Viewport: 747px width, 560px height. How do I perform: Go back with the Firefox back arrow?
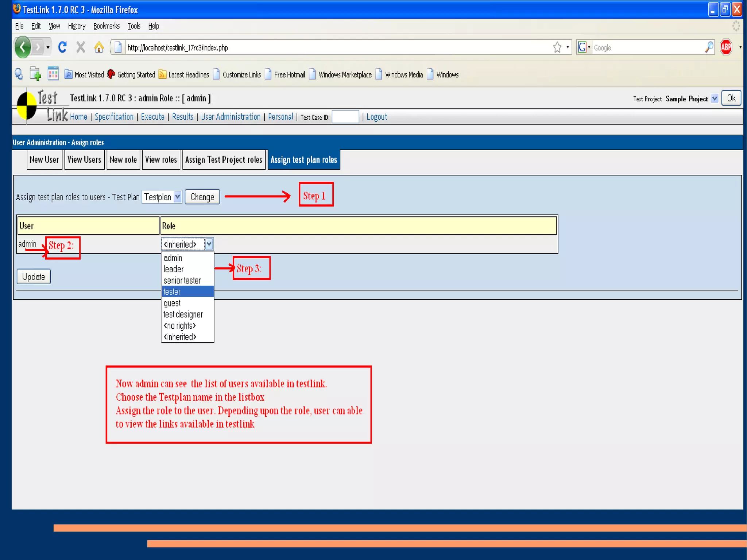tap(23, 47)
